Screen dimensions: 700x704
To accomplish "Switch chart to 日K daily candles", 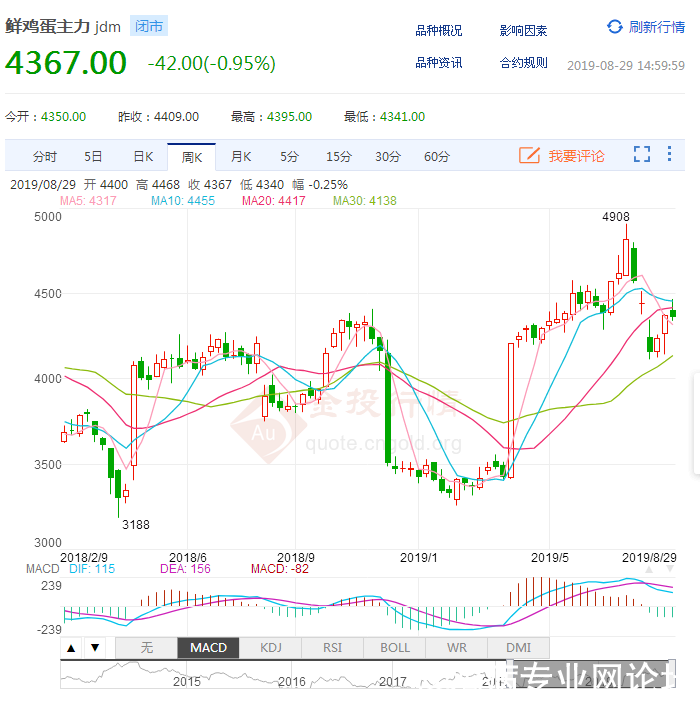I will (143, 156).
